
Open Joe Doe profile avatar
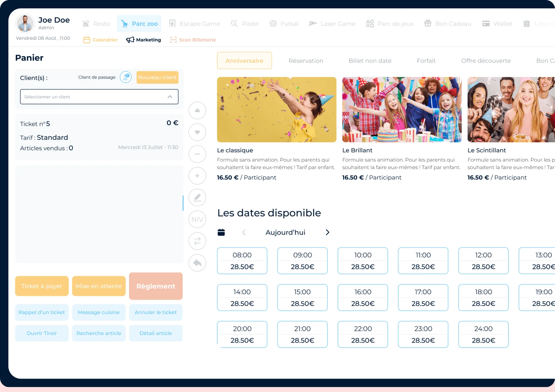pos(25,23)
